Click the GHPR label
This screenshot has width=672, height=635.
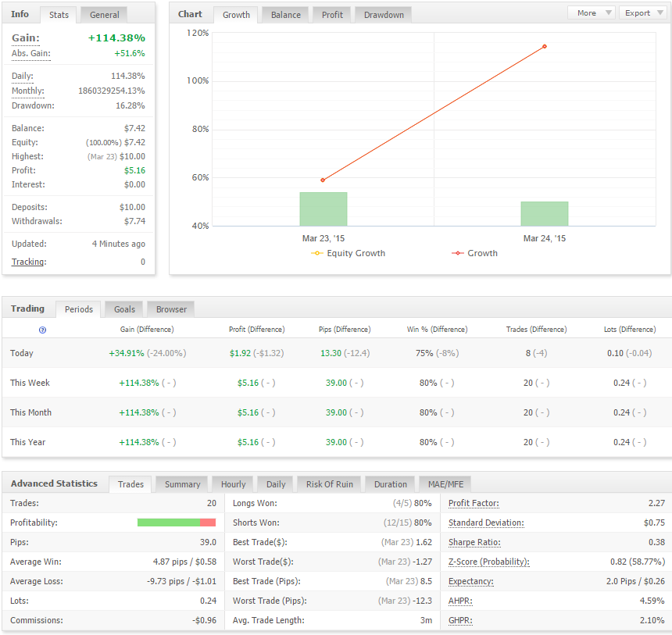coord(460,620)
